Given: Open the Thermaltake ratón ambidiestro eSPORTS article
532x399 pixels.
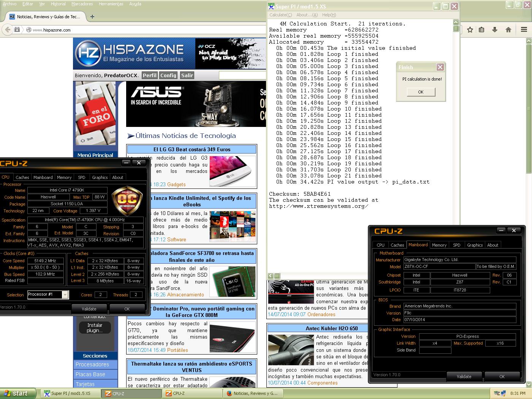Looking at the screenshot, I should (192, 367).
